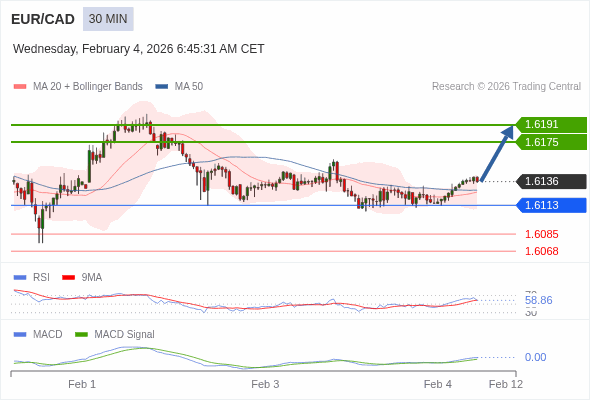
Task: Click the MACD value 0.00
Action: tap(535, 357)
